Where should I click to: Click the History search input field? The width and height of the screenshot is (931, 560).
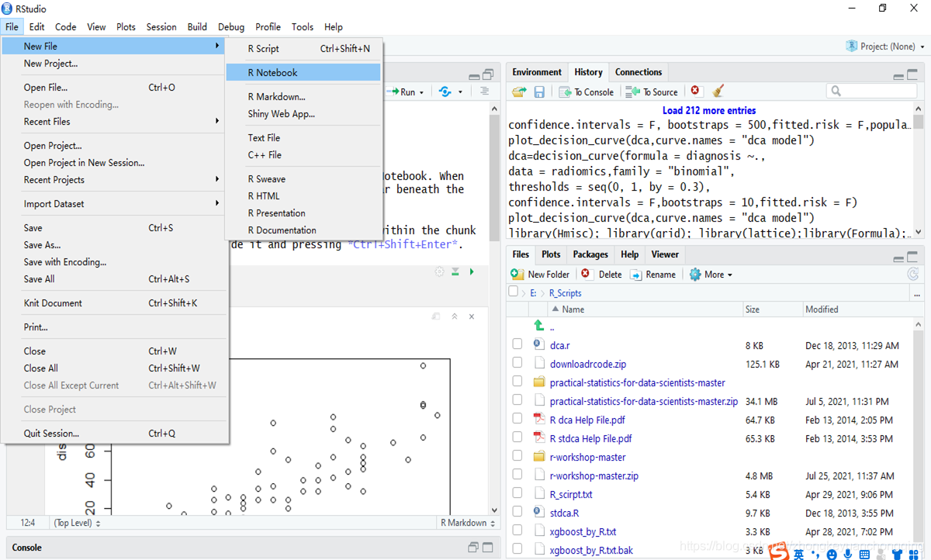[x=873, y=92]
